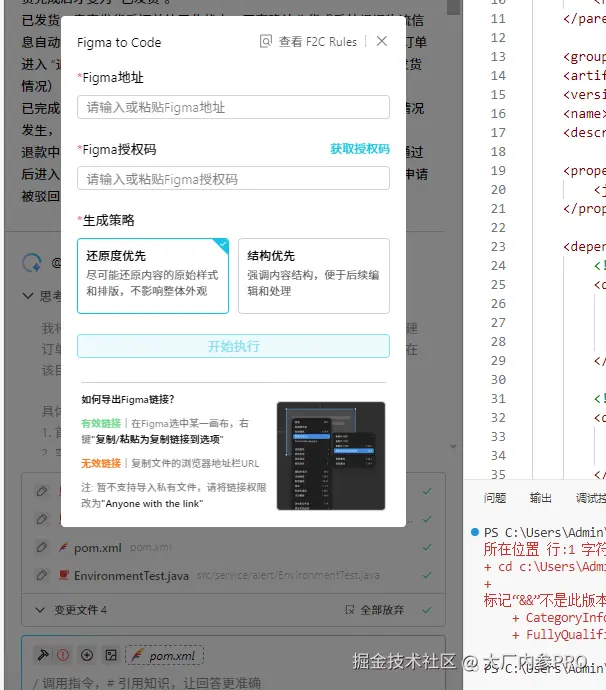Focus the Figma授权码 input field
Screen dimensions: 606x690
pyautogui.click(x=233, y=178)
